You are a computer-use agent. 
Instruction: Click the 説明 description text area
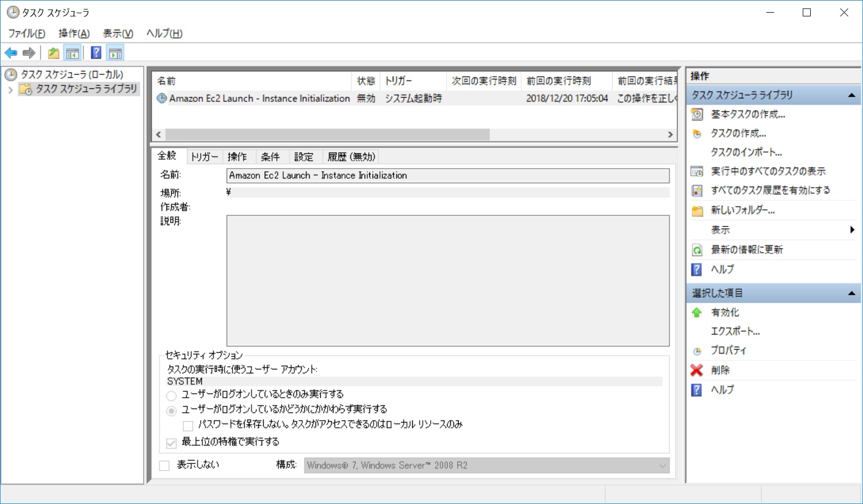(x=448, y=281)
